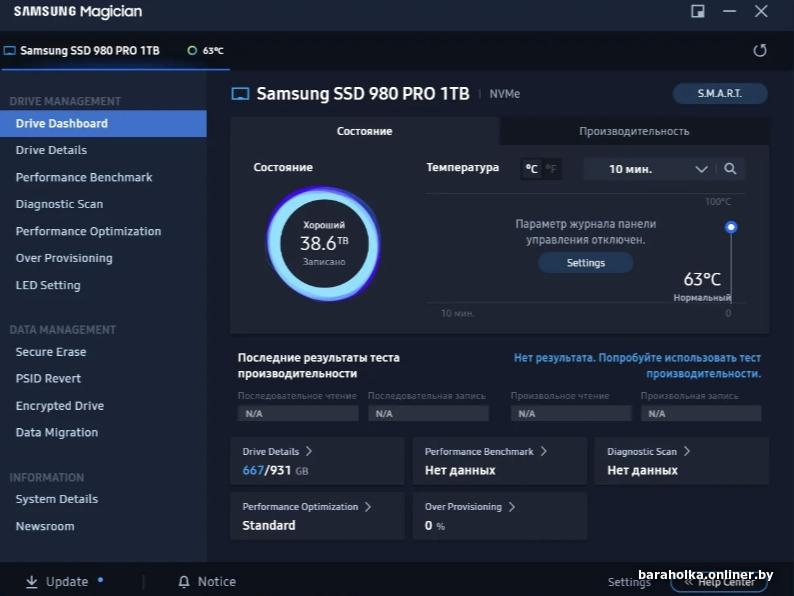The width and height of the screenshot is (794, 596).
Task: Expand Performance Optimization card chevron
Action: tap(368, 506)
